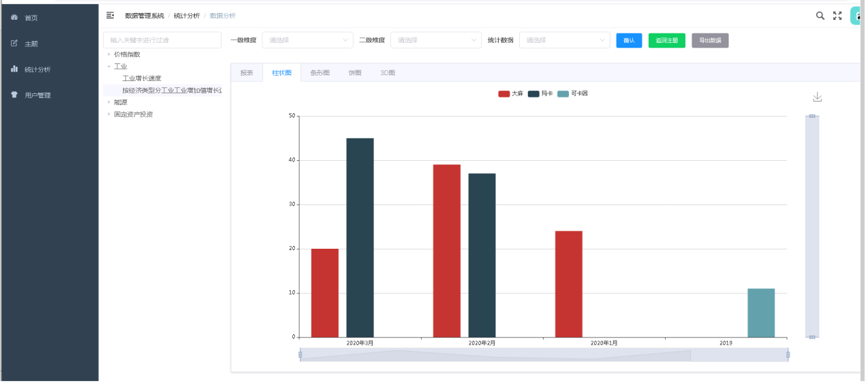Toggle the 可卡因 teal legend swatch
Screen dimensions: 868x383
(x=563, y=93)
